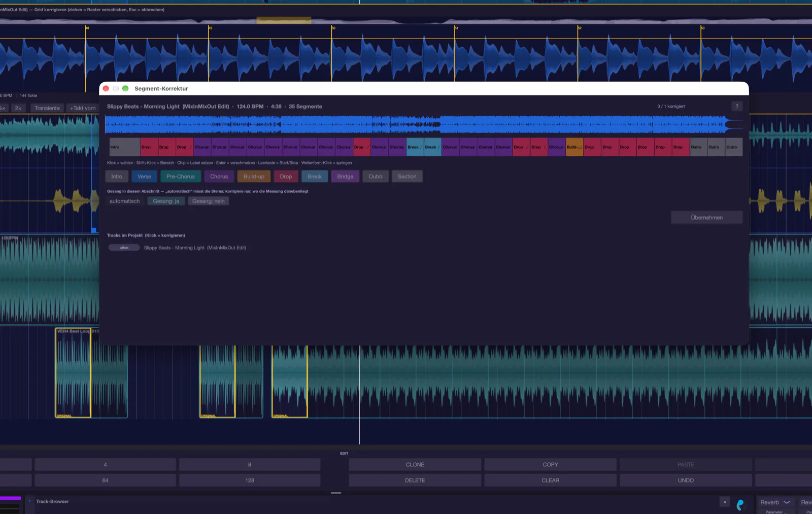Click the yellow highlighted region in the top overview
The width and height of the screenshot is (812, 514).
point(284,20)
